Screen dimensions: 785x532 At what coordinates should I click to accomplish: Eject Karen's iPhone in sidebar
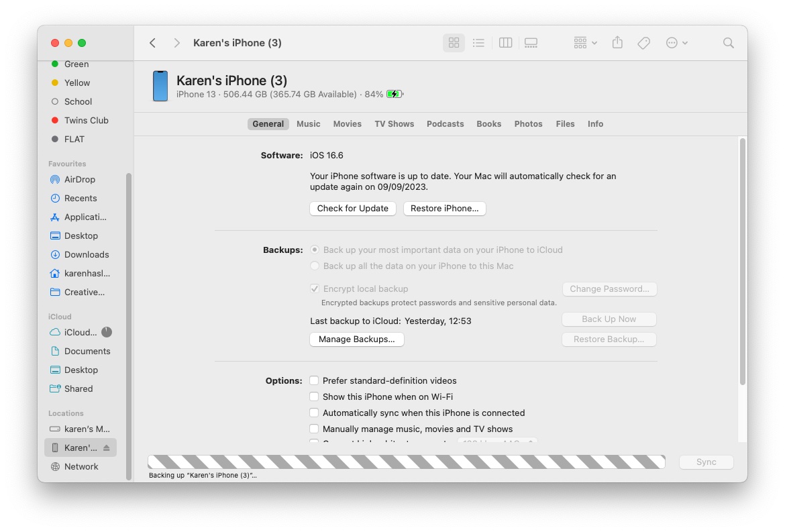click(x=107, y=448)
